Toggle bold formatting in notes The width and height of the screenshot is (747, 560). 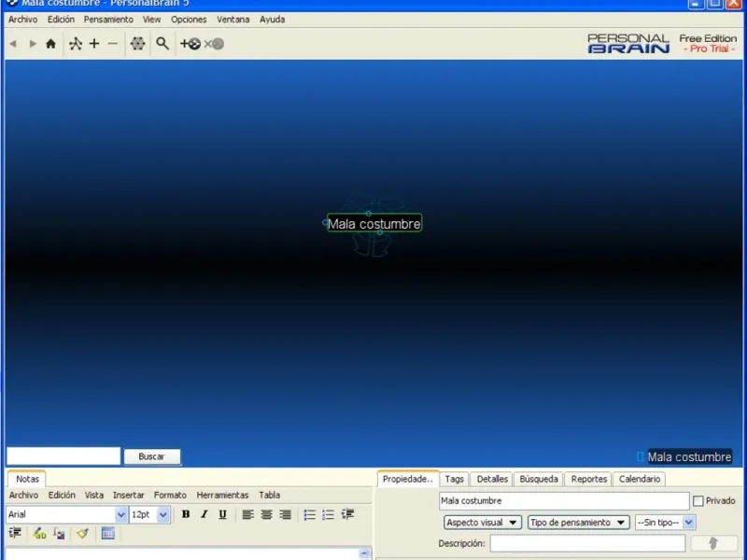click(186, 514)
